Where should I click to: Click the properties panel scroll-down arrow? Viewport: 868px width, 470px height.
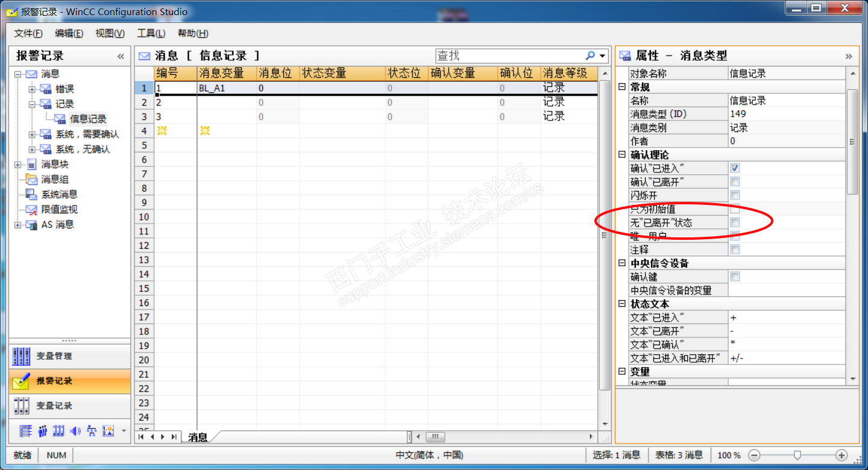pyautogui.click(x=852, y=378)
